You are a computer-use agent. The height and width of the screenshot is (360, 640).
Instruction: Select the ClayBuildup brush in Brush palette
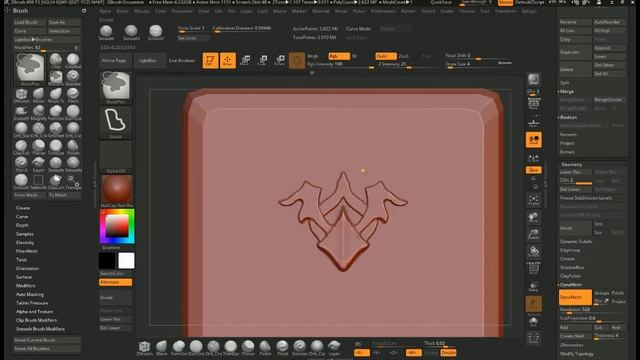pyautogui.click(x=73, y=60)
